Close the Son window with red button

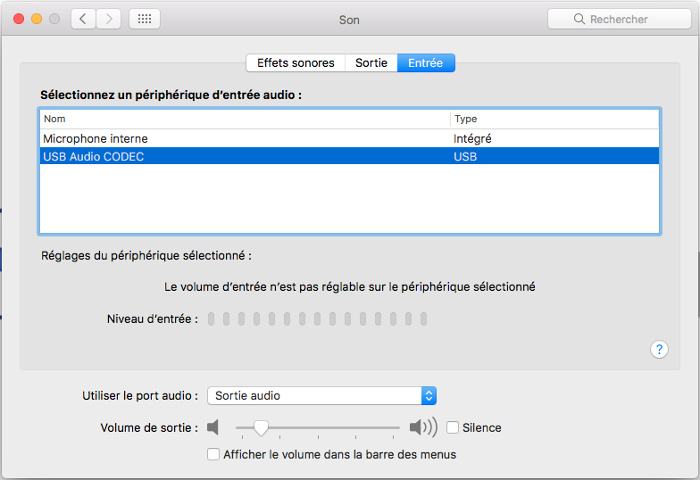(18, 19)
